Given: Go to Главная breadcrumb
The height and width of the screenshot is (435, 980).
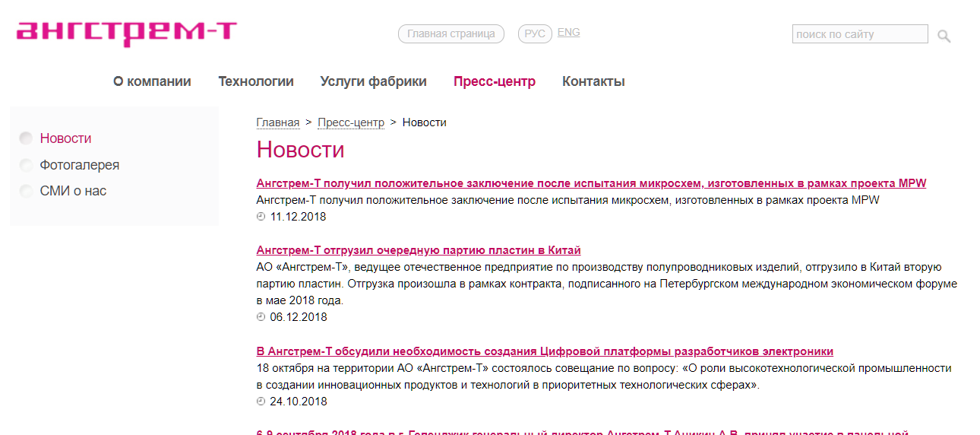Looking at the screenshot, I should click(278, 122).
